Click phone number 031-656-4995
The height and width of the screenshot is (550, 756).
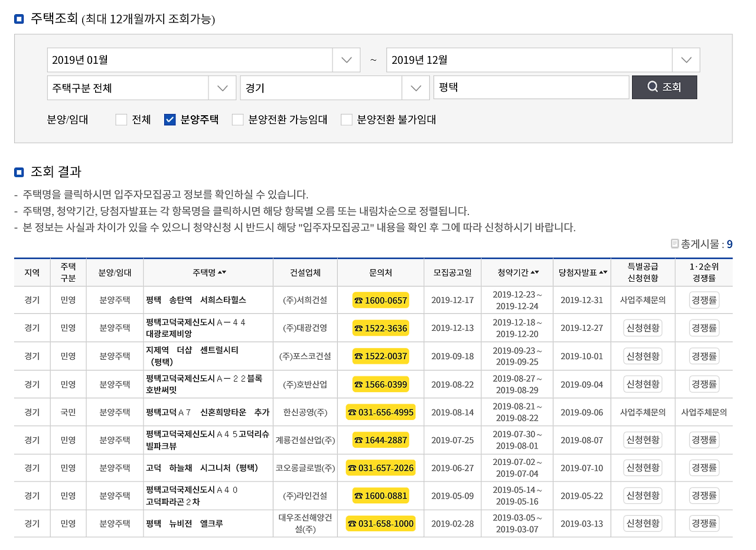point(380,412)
